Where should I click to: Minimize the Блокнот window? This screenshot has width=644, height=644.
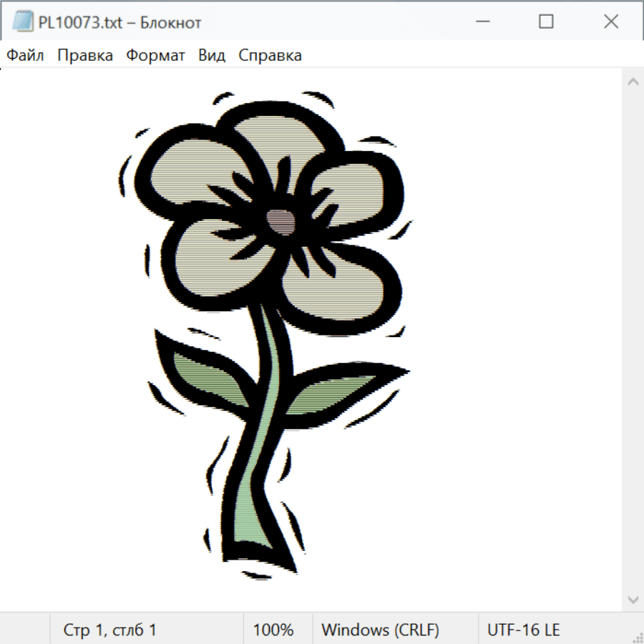tap(481, 22)
